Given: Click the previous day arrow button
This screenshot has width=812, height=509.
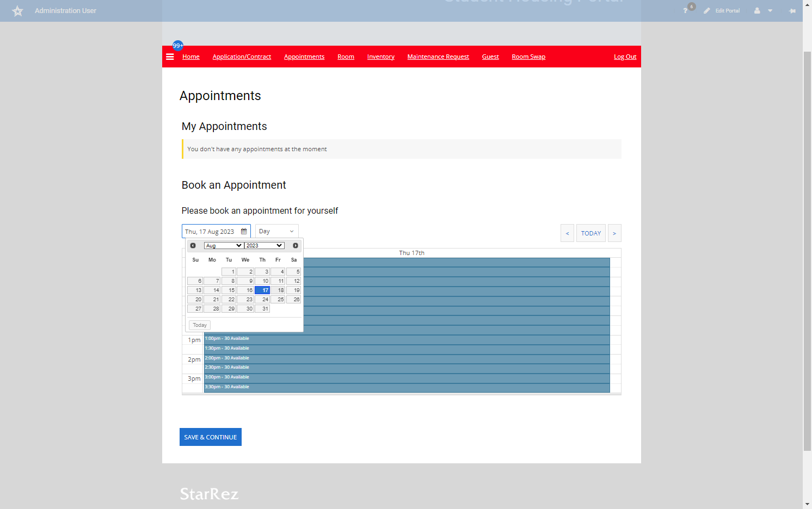Looking at the screenshot, I should 567,233.
